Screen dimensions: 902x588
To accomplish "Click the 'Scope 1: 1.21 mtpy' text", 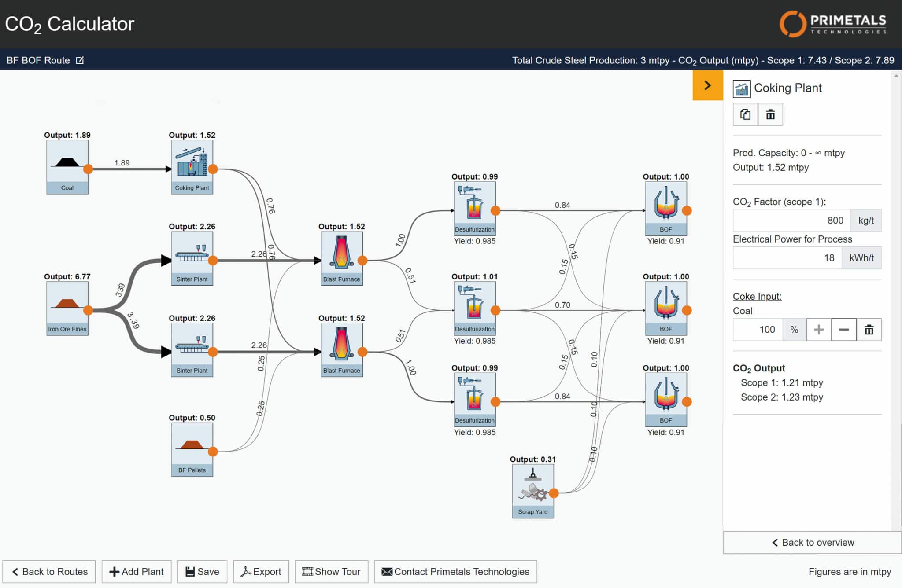I will 782,382.
